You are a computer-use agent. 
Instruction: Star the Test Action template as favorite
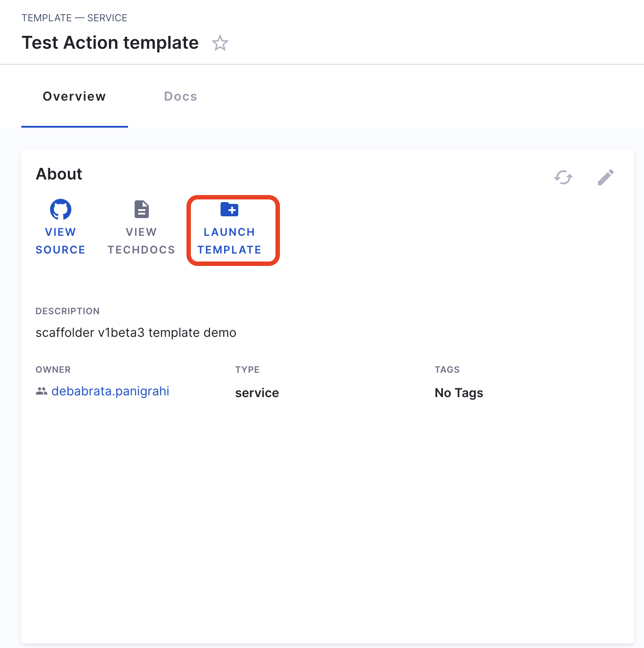click(220, 43)
